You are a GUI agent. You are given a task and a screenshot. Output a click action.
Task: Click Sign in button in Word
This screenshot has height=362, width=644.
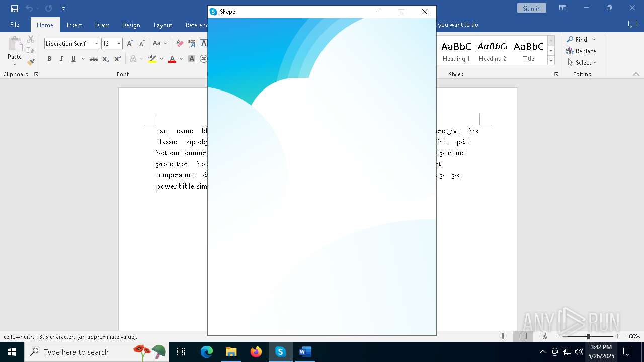531,8
